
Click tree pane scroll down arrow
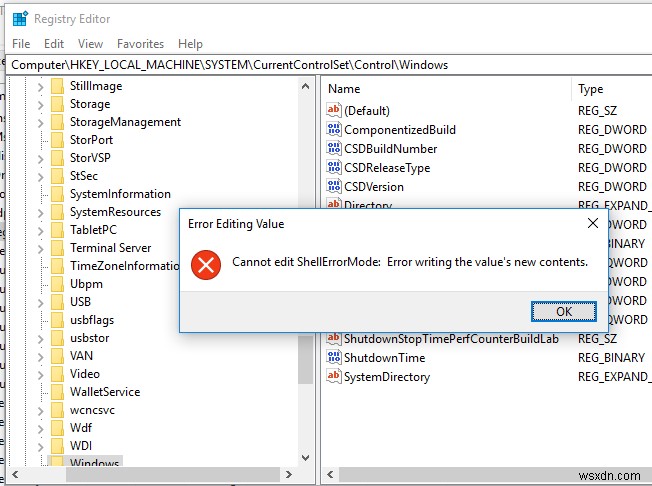(x=306, y=458)
